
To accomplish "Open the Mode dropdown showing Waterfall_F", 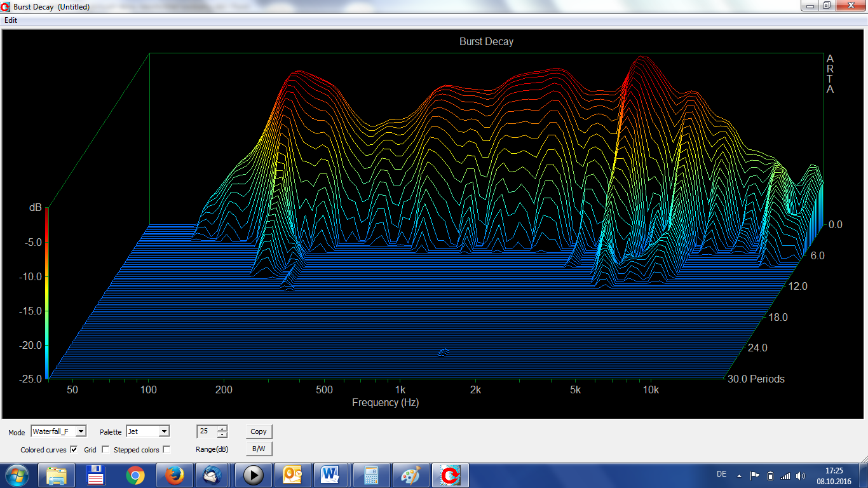I will point(81,431).
